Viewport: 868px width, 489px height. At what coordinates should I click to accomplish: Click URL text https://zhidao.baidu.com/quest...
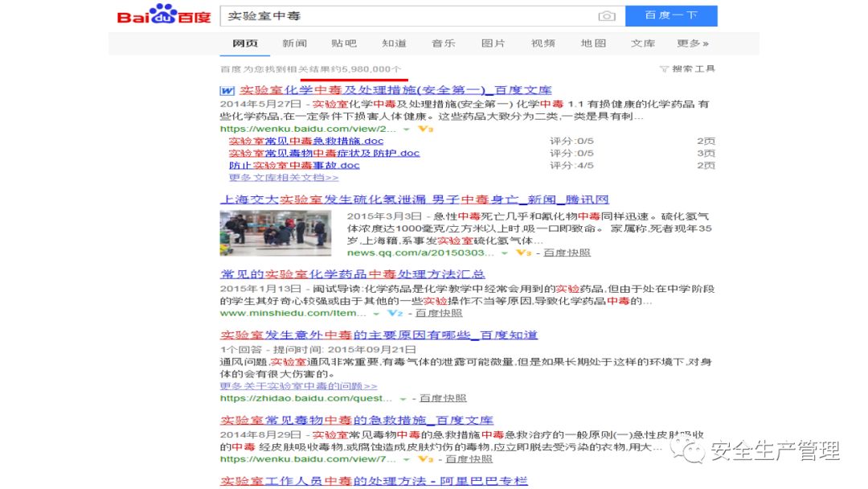(306, 399)
